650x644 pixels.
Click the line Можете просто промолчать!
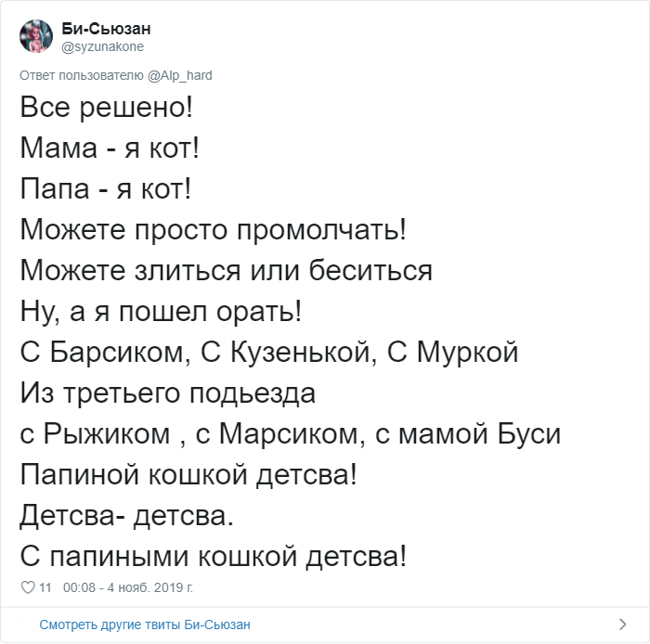coord(213,229)
